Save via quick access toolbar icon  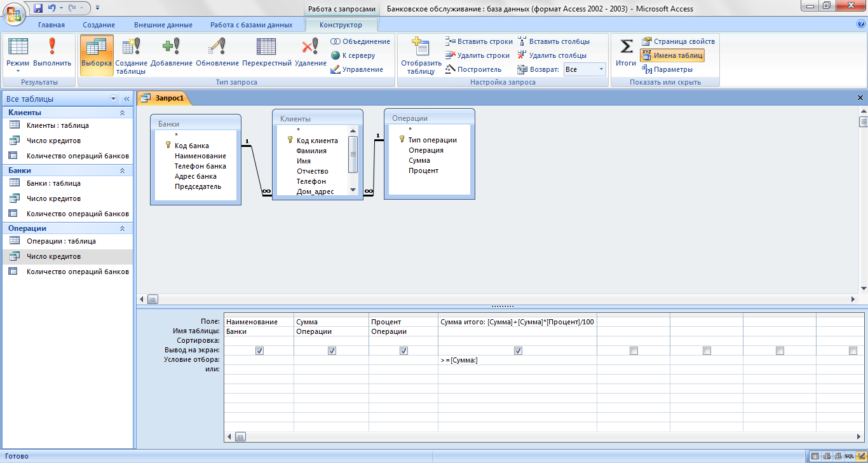(38, 8)
